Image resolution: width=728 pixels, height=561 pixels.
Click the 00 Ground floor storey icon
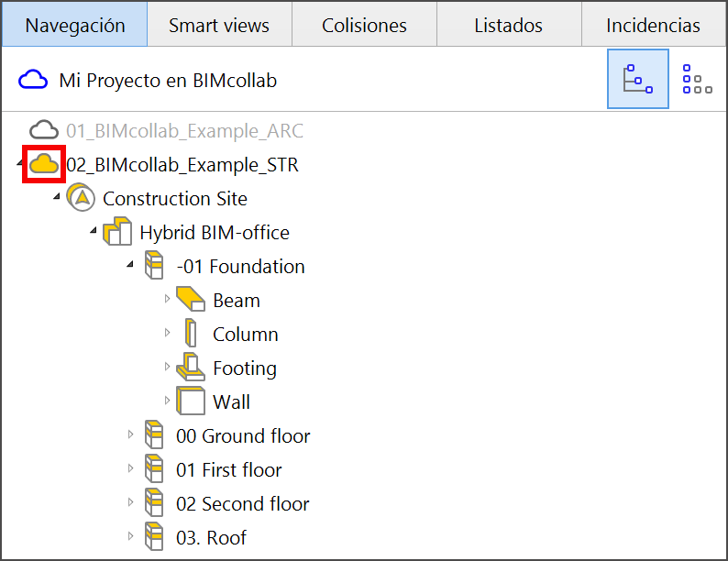pos(154,434)
